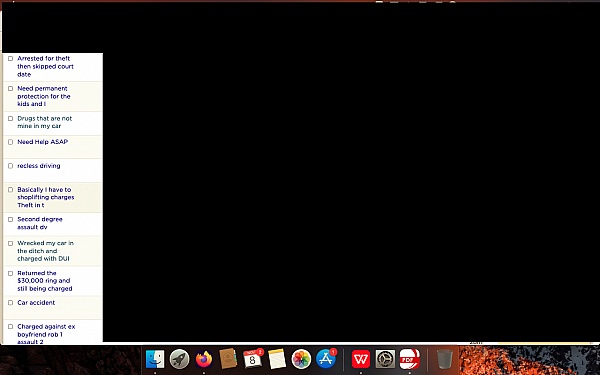This screenshot has width=600, height=375.
Task: Launch the WPS Office red icon
Action: pyautogui.click(x=361, y=359)
